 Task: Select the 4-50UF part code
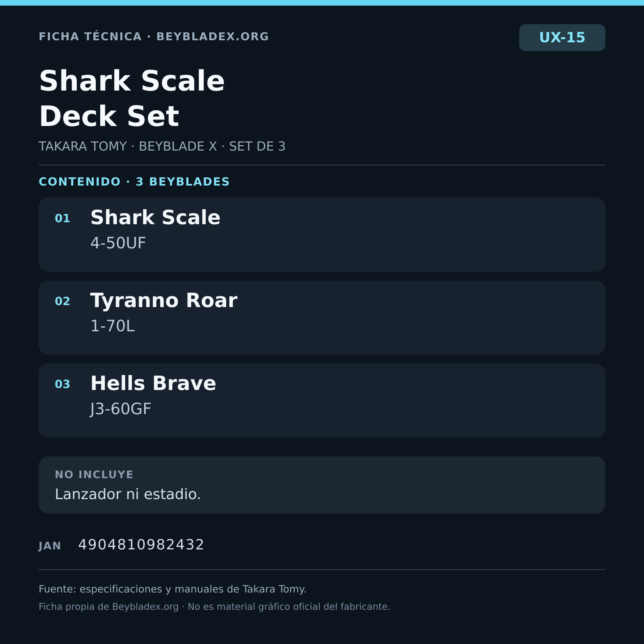[118, 243]
